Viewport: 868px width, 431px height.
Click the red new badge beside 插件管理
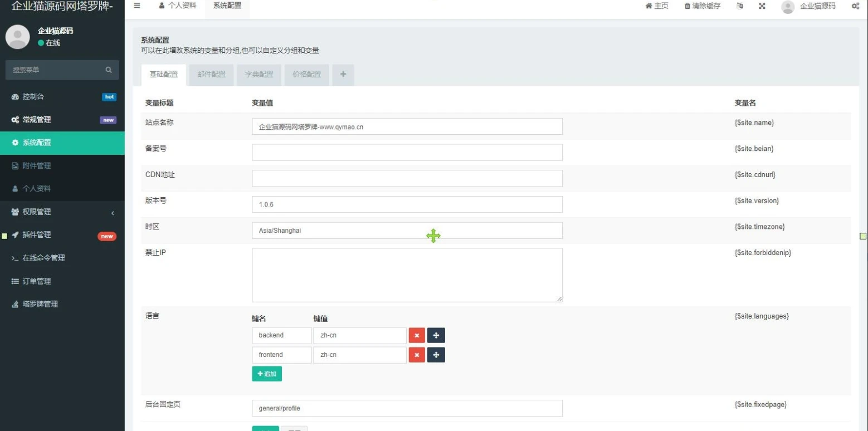tap(107, 236)
